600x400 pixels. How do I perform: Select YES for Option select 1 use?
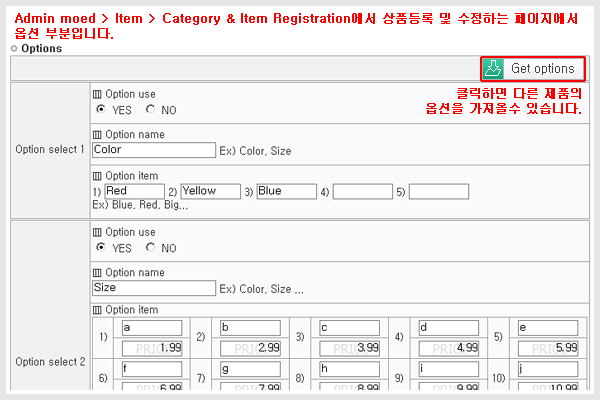101,109
